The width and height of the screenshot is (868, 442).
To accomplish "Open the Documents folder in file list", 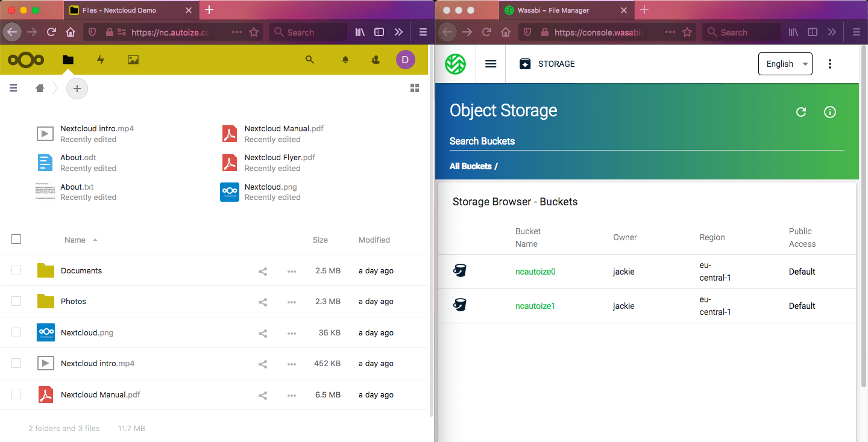I will 81,270.
